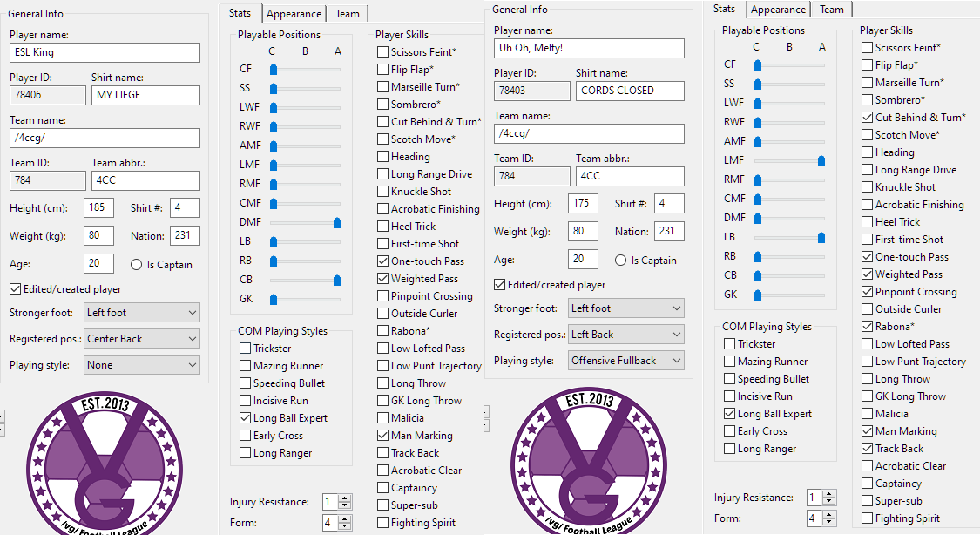
Task: Switch to Appearance tab in Uh Oh, Melty! panel
Action: point(778,10)
